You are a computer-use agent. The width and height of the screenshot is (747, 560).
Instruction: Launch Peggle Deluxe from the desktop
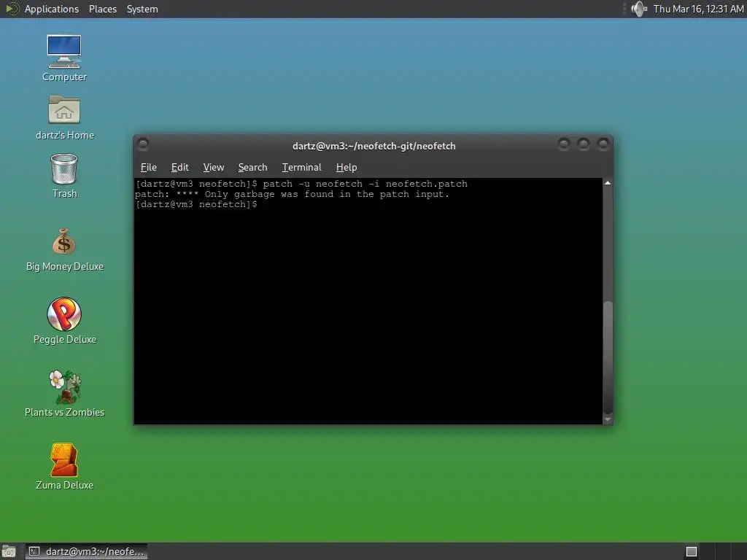pyautogui.click(x=64, y=321)
